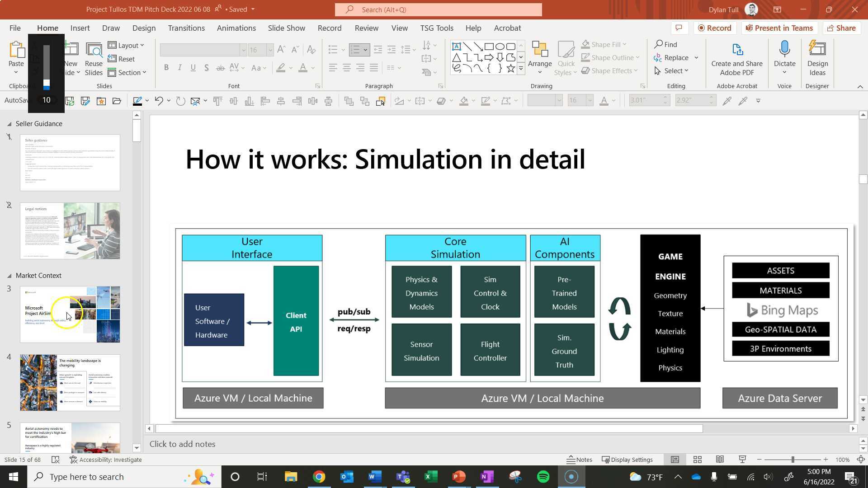
Task: Click the Undo arrow icon
Action: (158, 101)
